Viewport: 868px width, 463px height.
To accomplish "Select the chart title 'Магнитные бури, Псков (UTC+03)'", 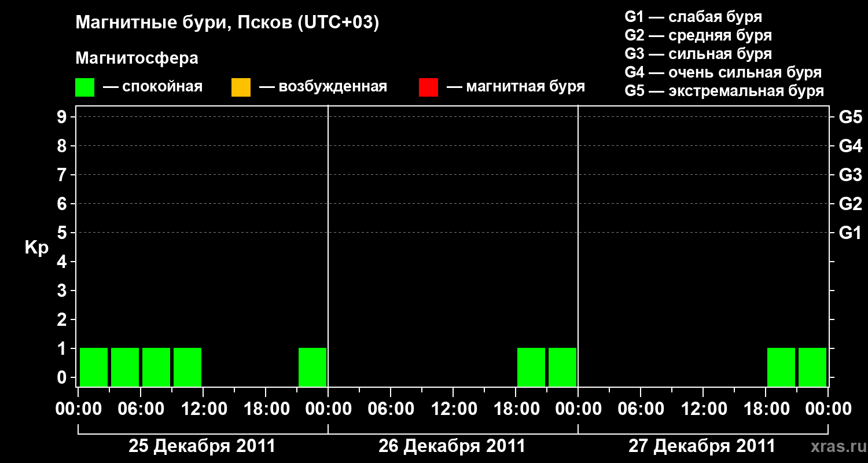I will [x=227, y=23].
